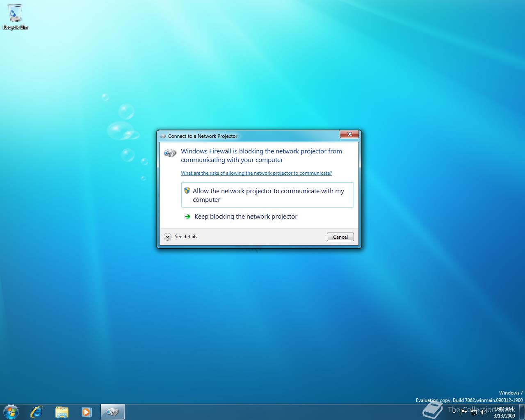
Task: Select the Network Projector taskbar button
Action: (112, 412)
